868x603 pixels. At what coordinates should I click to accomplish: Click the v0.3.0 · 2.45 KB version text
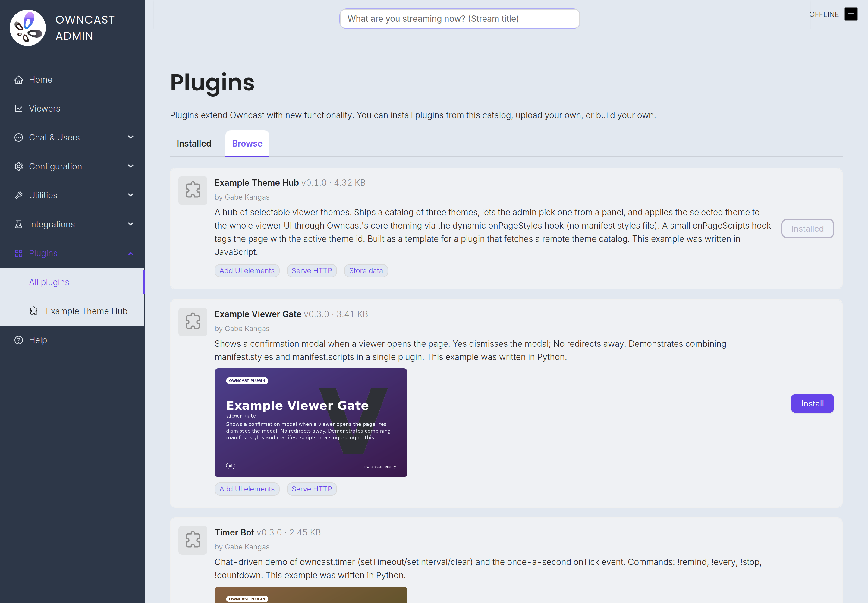tap(288, 532)
